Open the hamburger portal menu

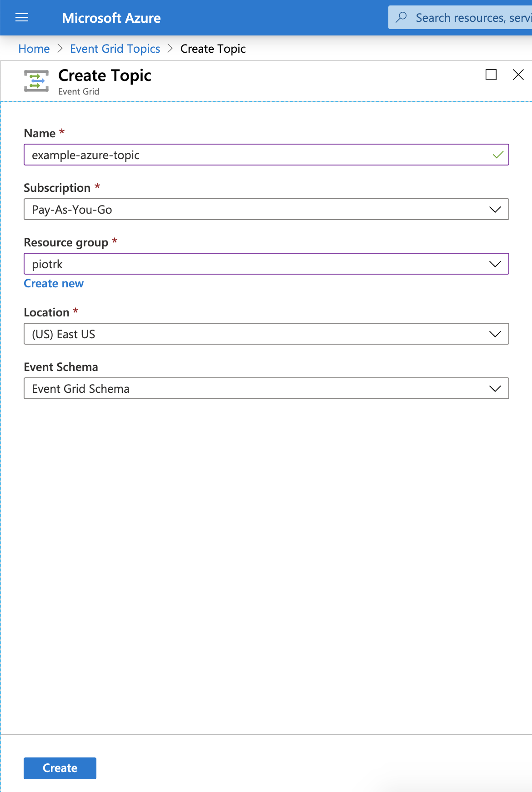point(22,18)
